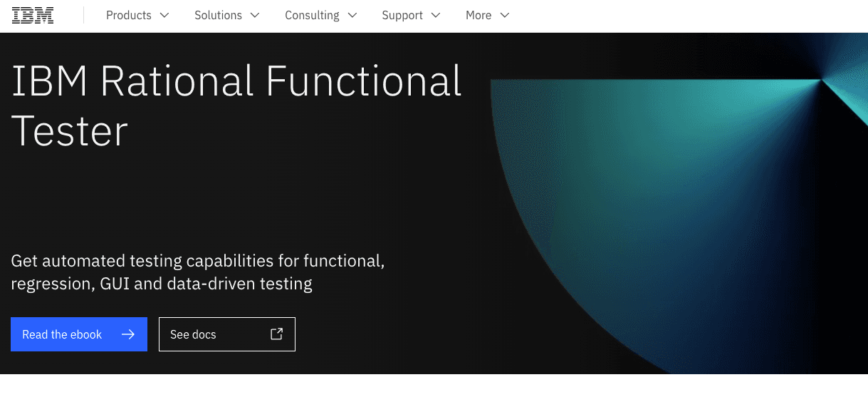Click the arrow icon in Read the ebook
The image size is (868, 402).
pos(128,334)
